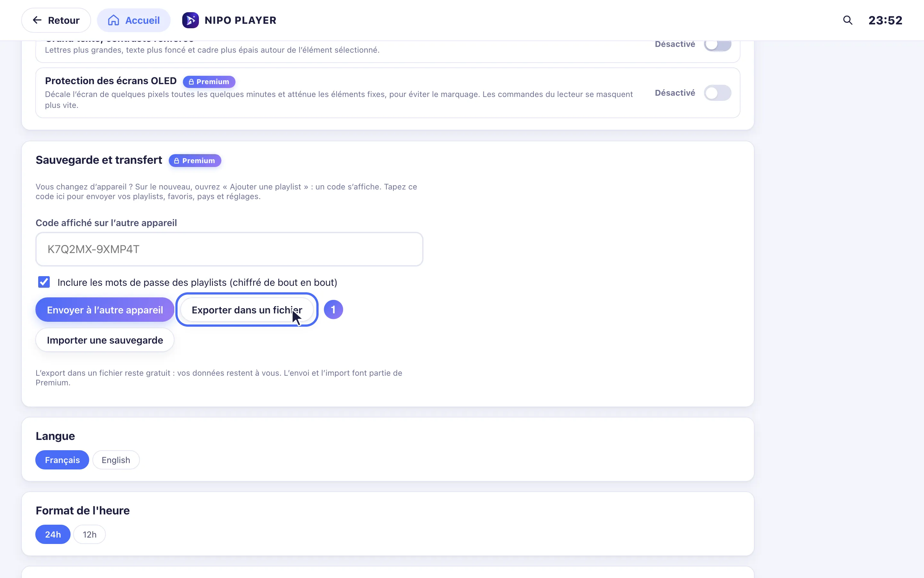Viewport: 924px width, 578px height.
Task: Click the Langue section heading
Action: click(x=56, y=436)
